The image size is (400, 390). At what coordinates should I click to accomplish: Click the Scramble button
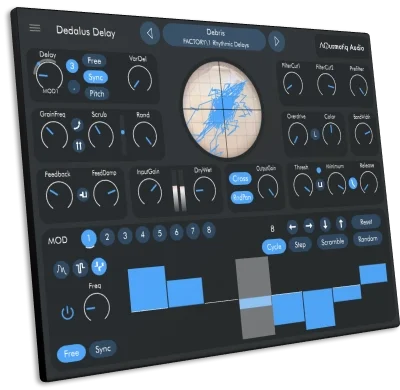[332, 242]
